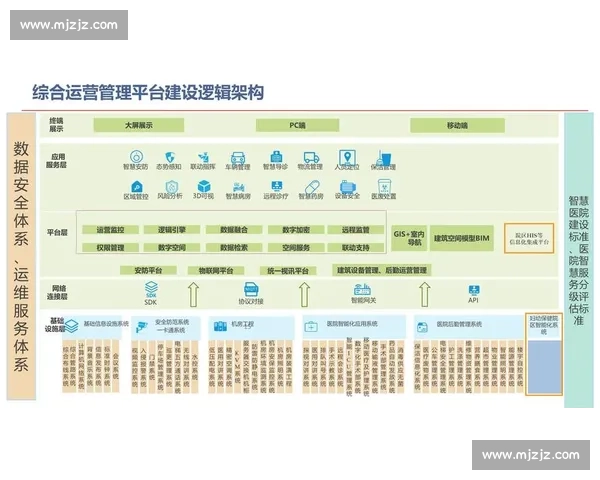600x480 pixels.
Task: Click the 医废处置 waste bin icon
Action: click(x=384, y=186)
